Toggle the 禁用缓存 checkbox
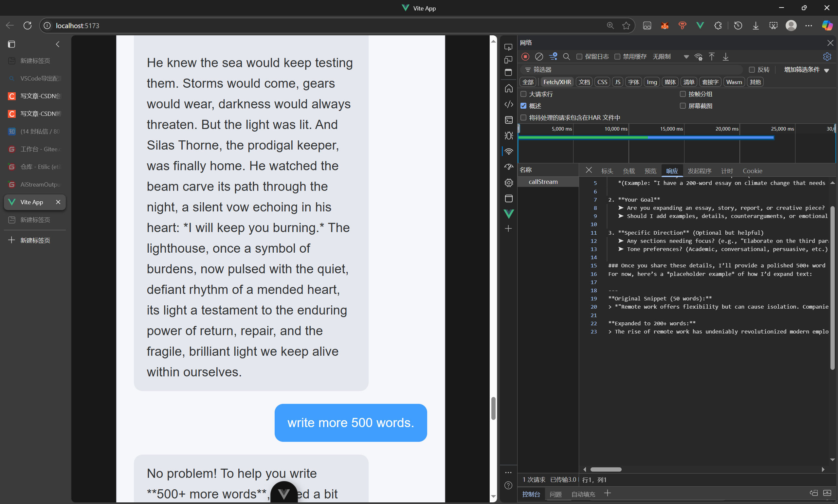 (x=617, y=56)
